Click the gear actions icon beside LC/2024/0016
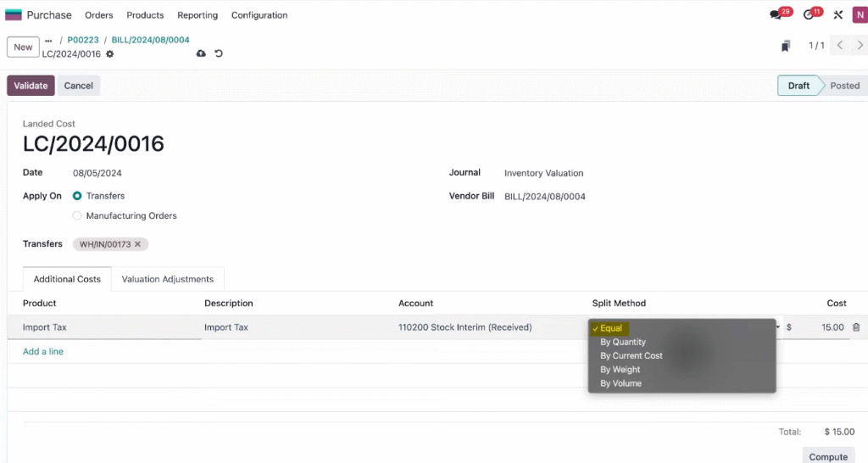Image resolution: width=868 pixels, height=463 pixels. (109, 53)
